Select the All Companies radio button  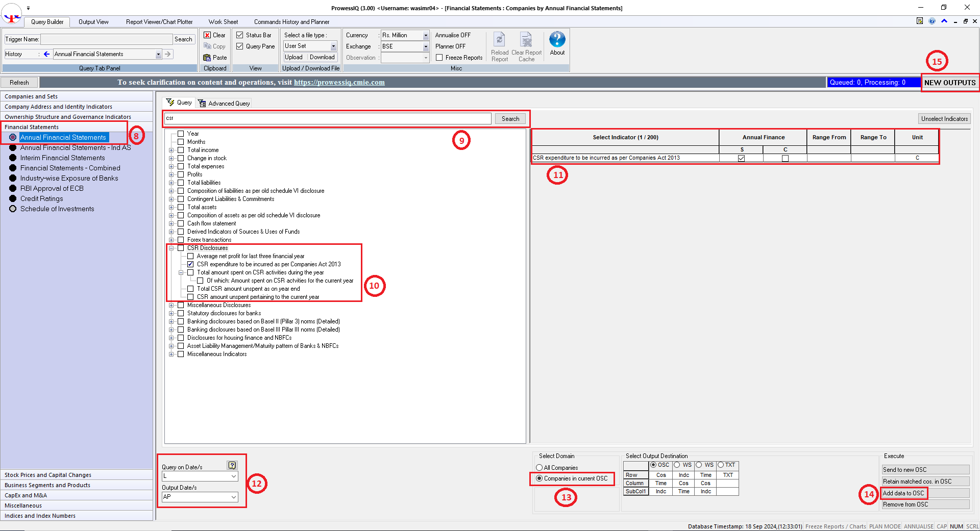[540, 468]
